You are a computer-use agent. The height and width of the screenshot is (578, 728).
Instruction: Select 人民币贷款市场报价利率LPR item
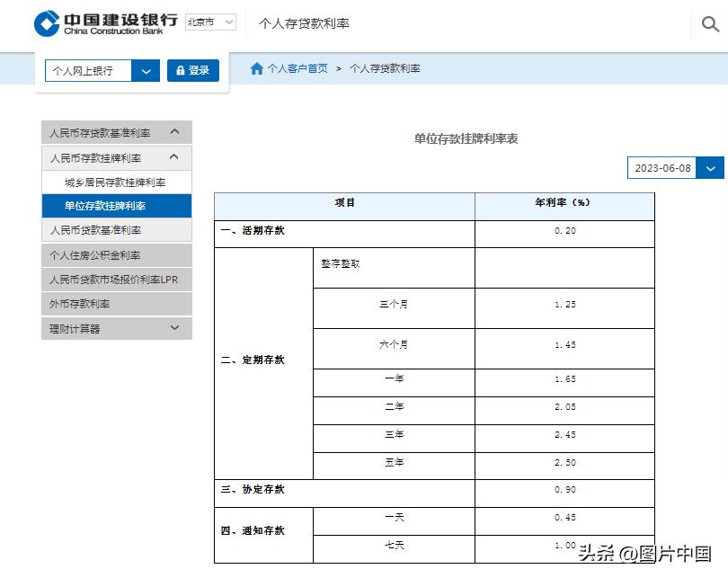coord(113,279)
